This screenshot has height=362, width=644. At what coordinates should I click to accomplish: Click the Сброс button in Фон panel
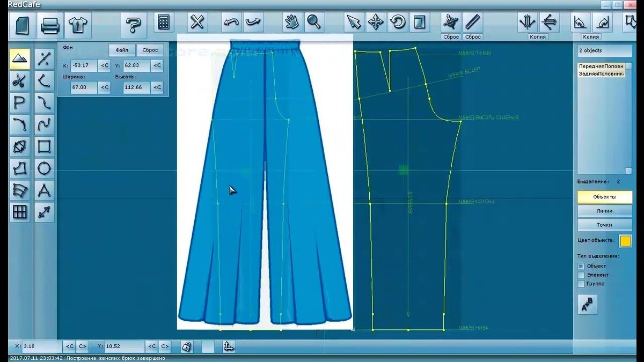coord(150,50)
